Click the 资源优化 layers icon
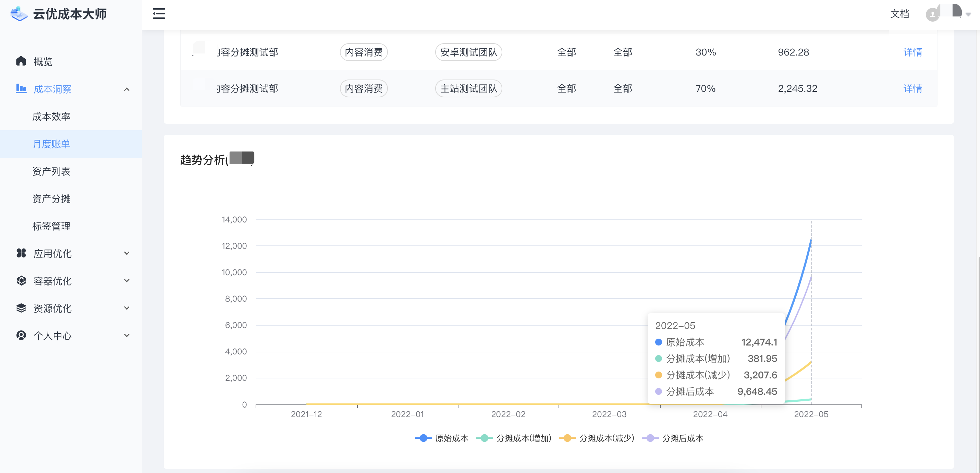This screenshot has height=473, width=980. (x=21, y=308)
